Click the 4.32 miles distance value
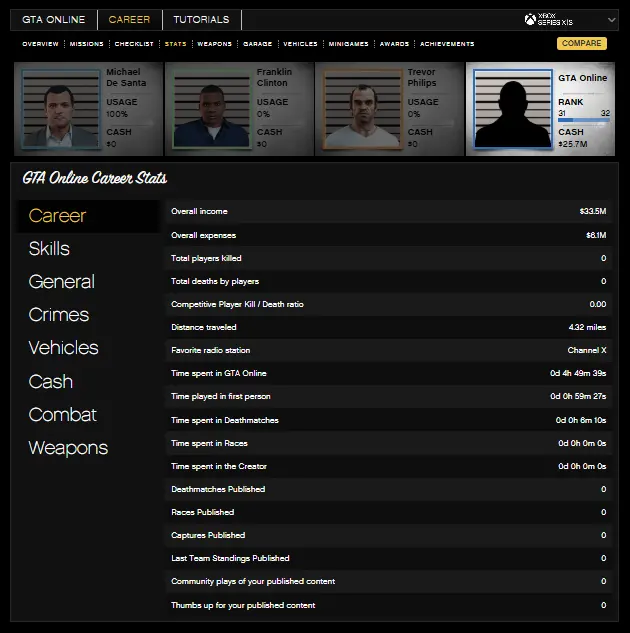Image resolution: width=630 pixels, height=633 pixels. (x=587, y=327)
